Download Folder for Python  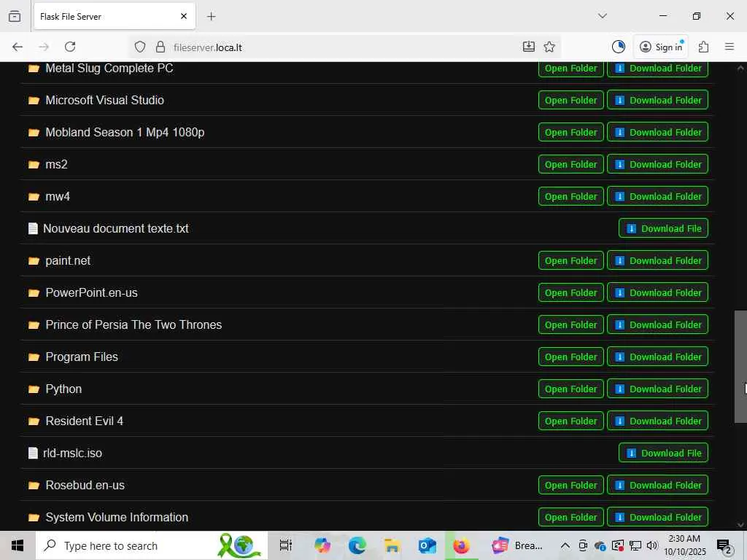click(657, 389)
